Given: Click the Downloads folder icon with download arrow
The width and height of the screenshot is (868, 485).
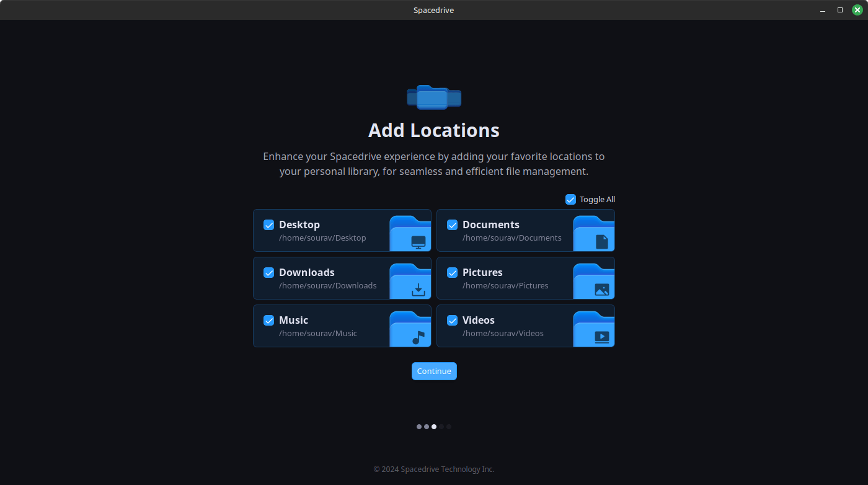Looking at the screenshot, I should click(410, 281).
